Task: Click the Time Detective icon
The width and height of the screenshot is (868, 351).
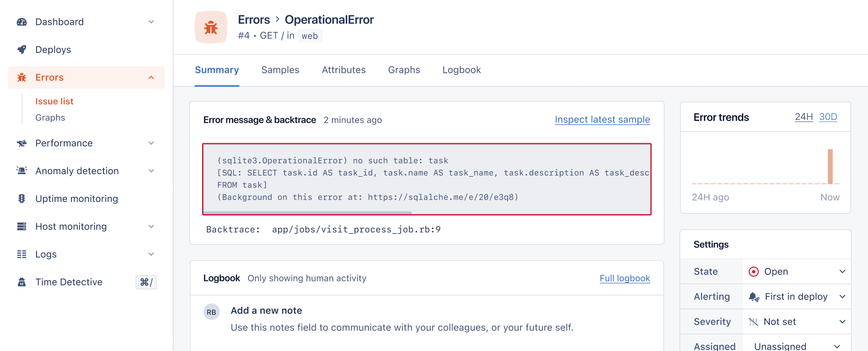Action: 22,282
